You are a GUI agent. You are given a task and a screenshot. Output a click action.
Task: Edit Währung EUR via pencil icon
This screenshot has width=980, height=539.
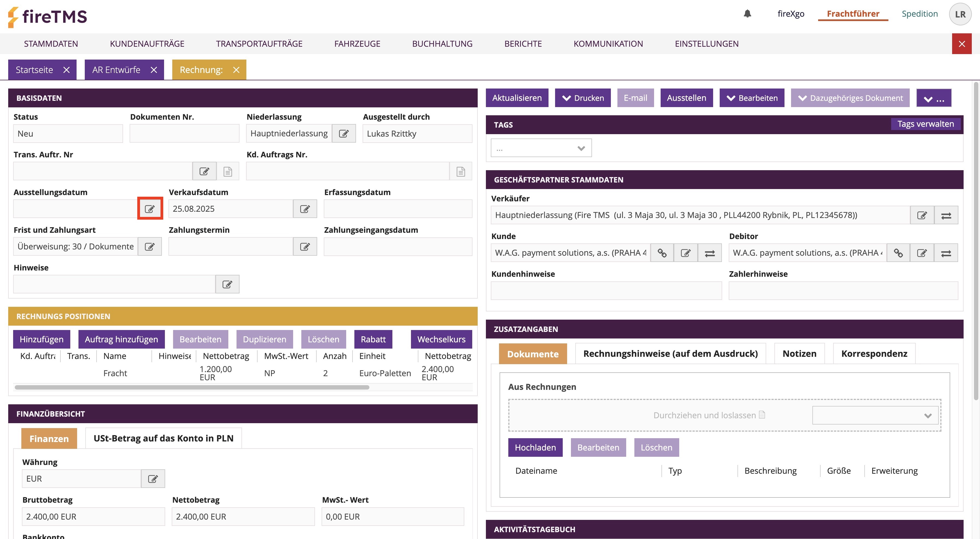[153, 479]
